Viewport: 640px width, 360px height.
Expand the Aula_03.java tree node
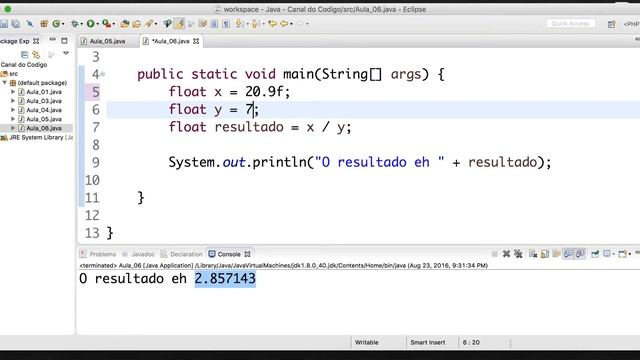[13, 101]
